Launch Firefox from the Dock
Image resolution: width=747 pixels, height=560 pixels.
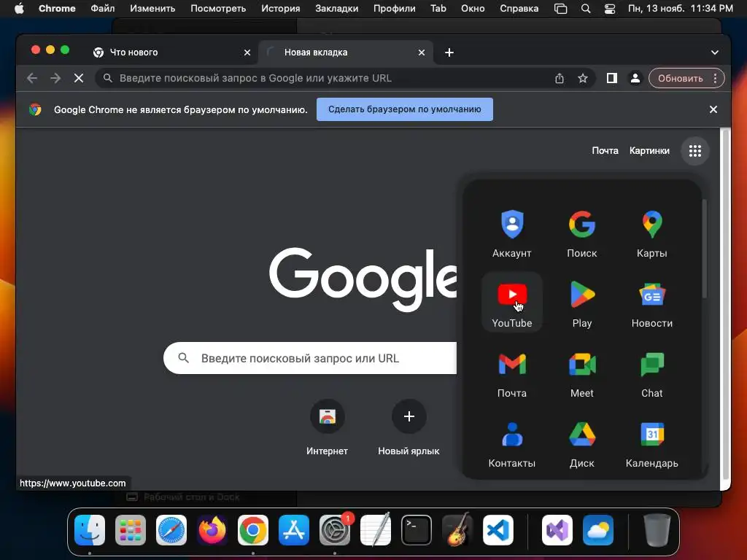pos(212,530)
